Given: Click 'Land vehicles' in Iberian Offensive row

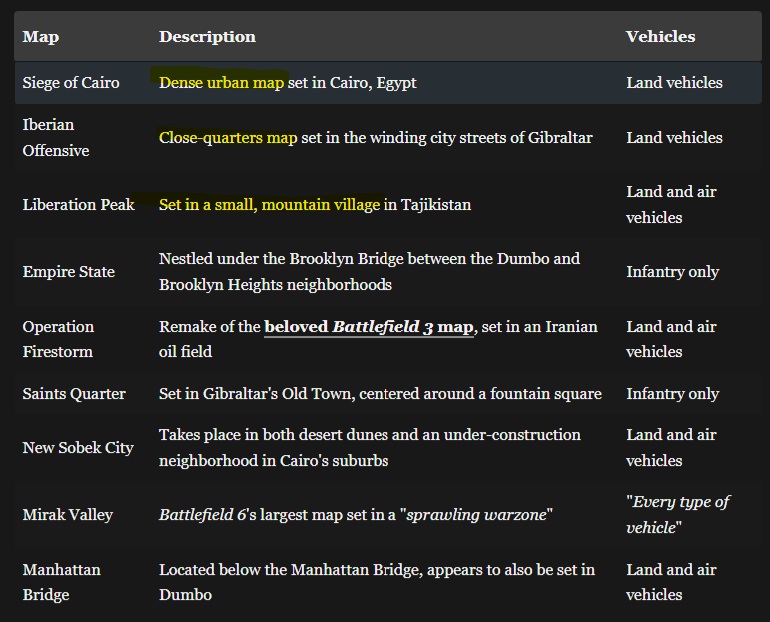Looking at the screenshot, I should click(674, 137).
